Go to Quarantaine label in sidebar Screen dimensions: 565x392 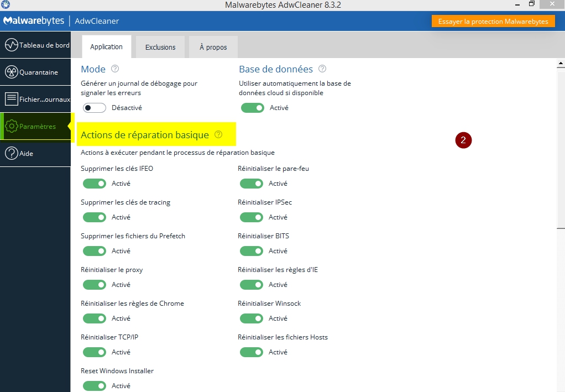coord(39,72)
